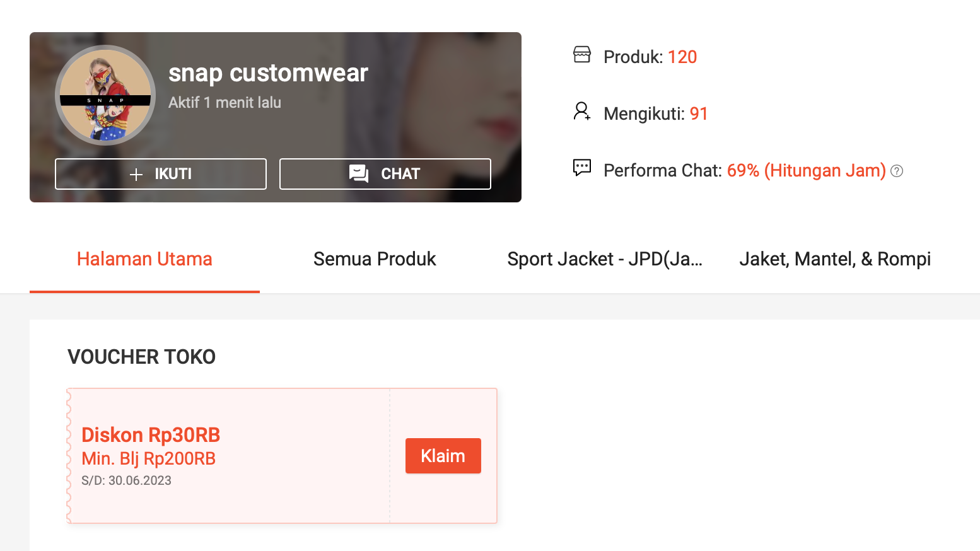Viewport: 980px width, 551px height.
Task: Open the Sport Jacket - JPD category tab
Action: 605,258
